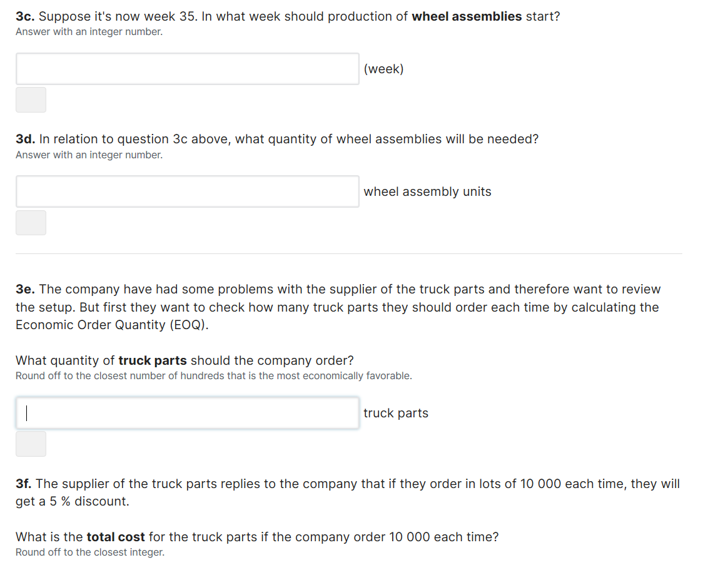Click the bold 'truck parts' text in 3e

153,360
